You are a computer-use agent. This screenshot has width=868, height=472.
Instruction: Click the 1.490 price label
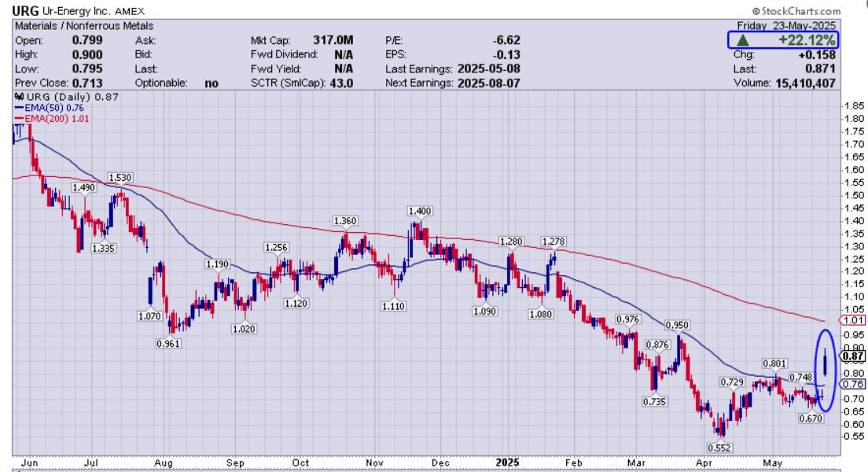tap(83, 188)
